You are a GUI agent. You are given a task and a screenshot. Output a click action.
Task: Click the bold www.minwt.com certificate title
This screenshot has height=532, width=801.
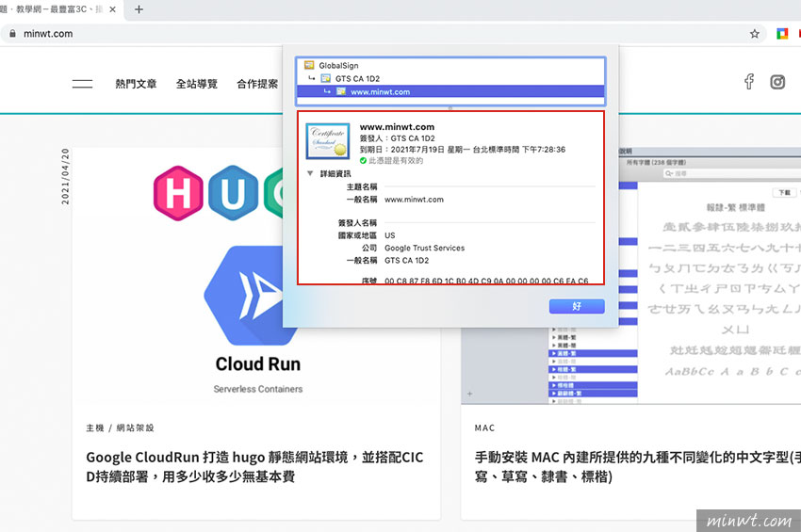click(397, 126)
